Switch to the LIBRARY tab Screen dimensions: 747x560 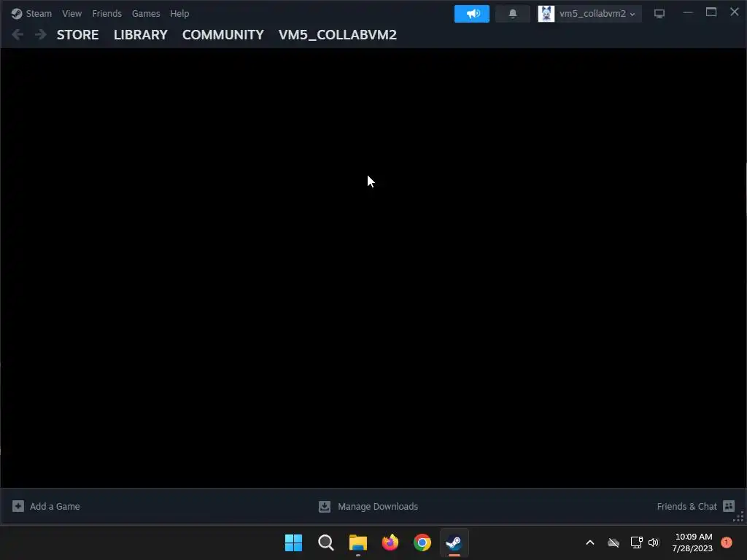pos(141,35)
